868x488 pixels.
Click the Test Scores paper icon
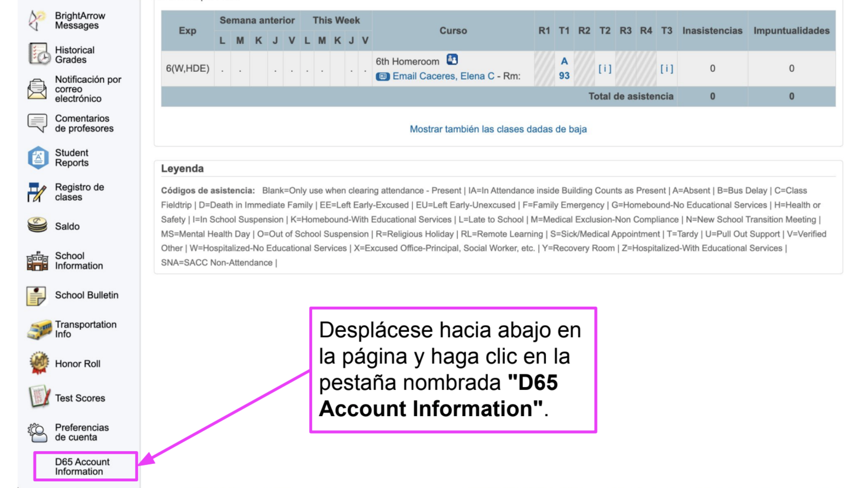click(x=39, y=397)
